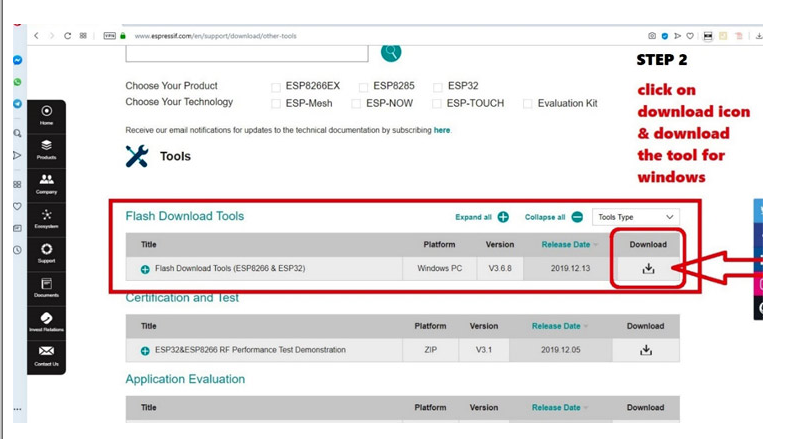Image resolution: width=794 pixels, height=439 pixels.
Task: Open the sidebar three-dots setup menu
Action: [x=17, y=409]
